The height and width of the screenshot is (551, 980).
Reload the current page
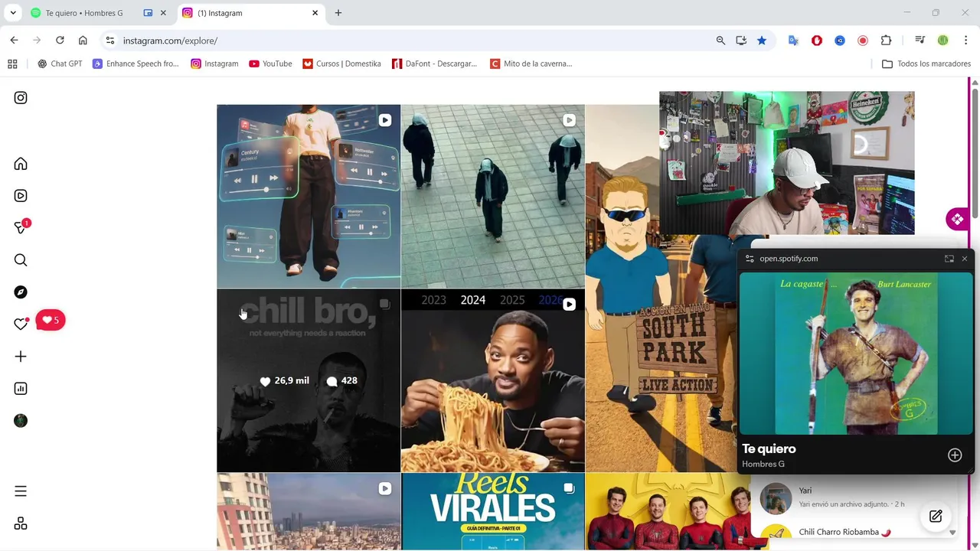[x=60, y=41]
